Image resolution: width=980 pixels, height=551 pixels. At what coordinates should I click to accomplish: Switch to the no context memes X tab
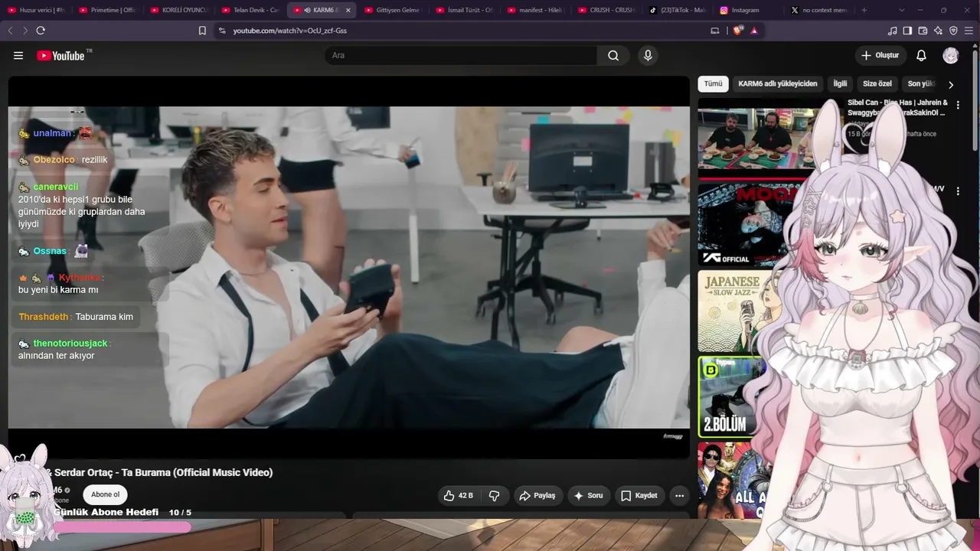[820, 10]
